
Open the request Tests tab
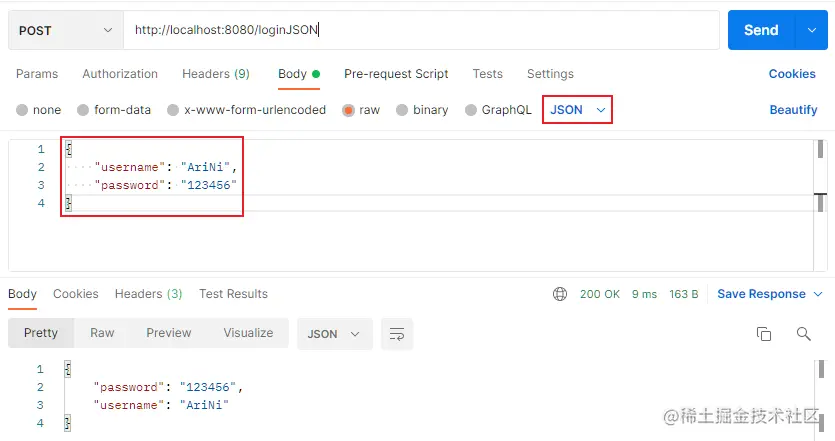click(487, 74)
